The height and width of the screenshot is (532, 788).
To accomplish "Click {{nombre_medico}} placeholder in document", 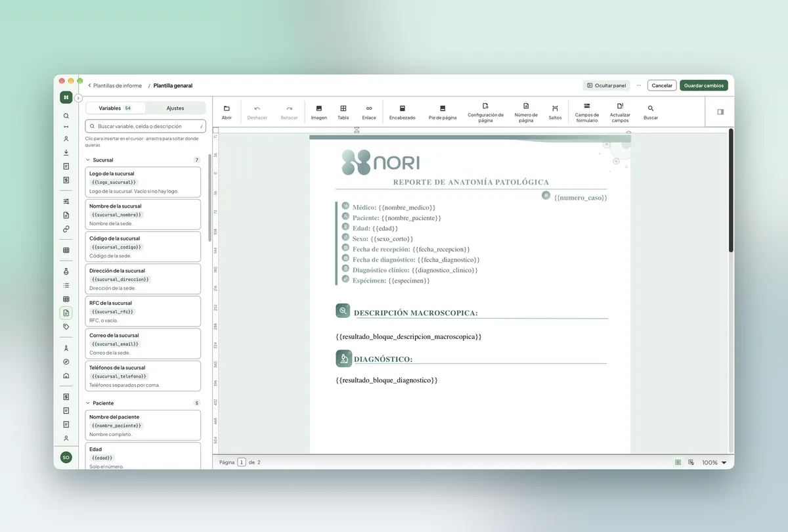I will coord(407,208).
